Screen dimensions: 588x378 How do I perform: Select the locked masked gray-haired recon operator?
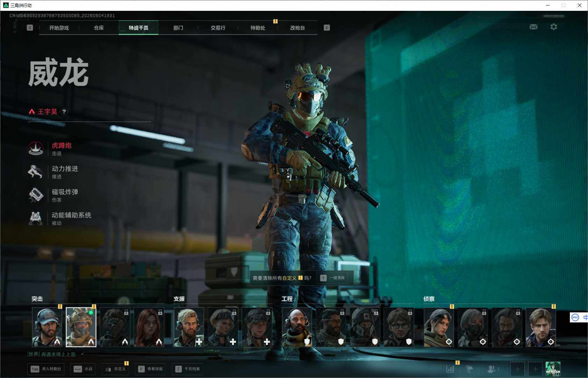[x=473, y=327]
